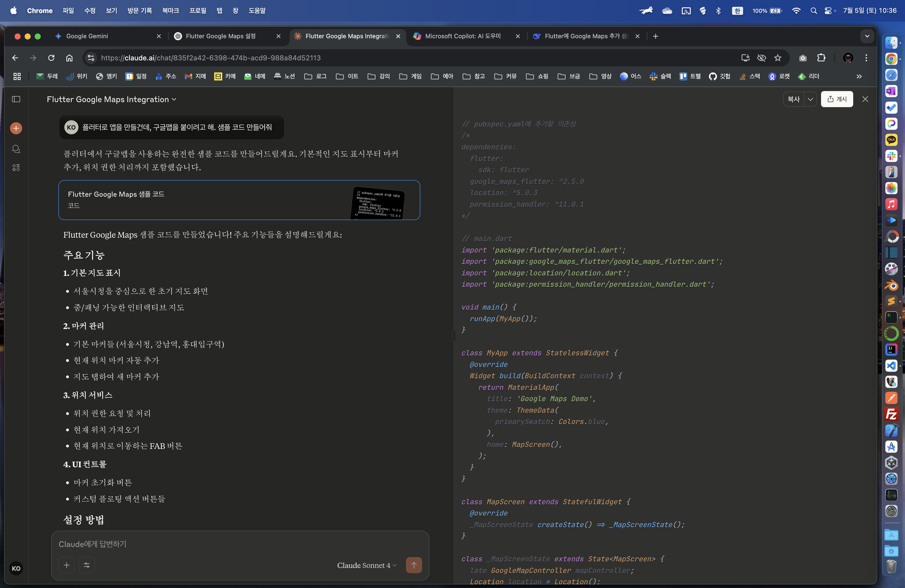Screen dimensions: 905x588
Task: Bookmark this page with the star icon
Action: point(778,58)
